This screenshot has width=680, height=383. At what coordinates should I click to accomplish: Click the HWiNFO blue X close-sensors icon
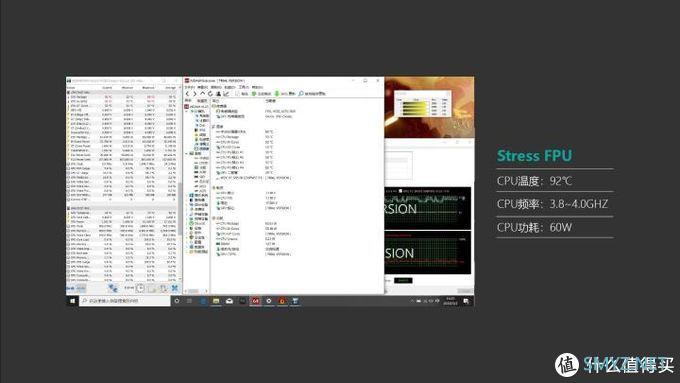[174, 288]
